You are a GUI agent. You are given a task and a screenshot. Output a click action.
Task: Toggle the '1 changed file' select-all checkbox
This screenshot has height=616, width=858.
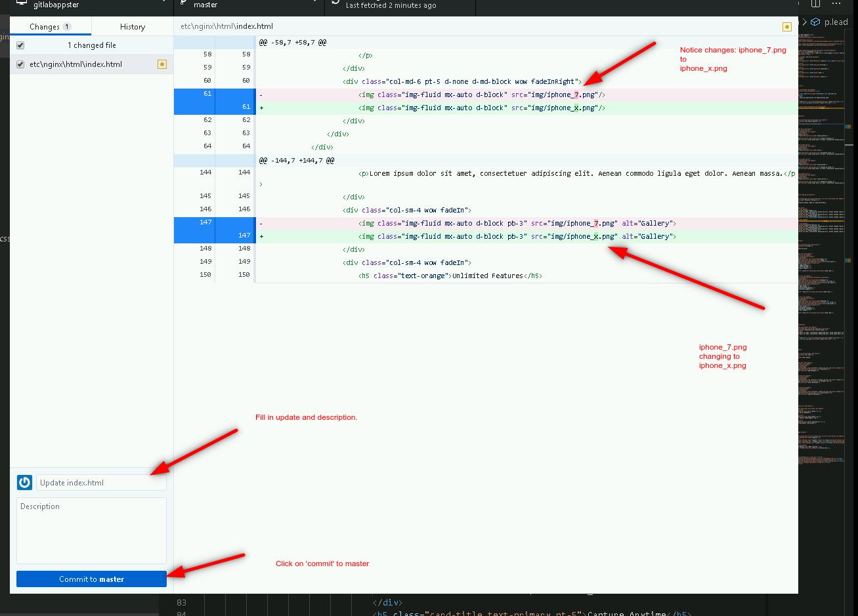20,45
